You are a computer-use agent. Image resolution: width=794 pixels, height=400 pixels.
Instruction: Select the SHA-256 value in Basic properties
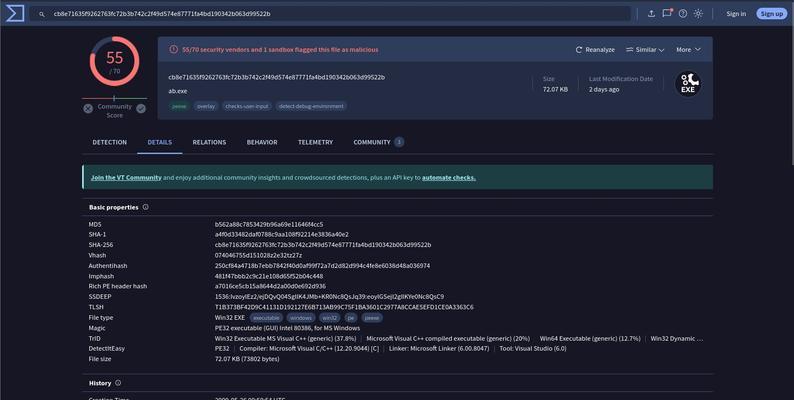[323, 245]
